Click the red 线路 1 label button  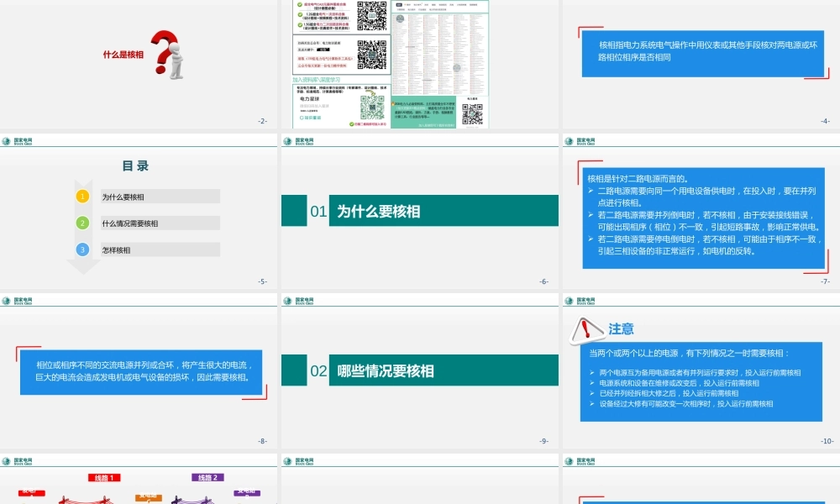(x=103, y=477)
